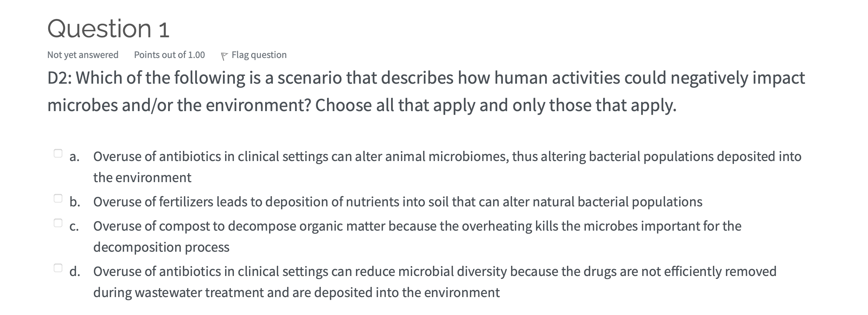
Task: Click the "Not yet answered" status text
Action: pyautogui.click(x=83, y=55)
